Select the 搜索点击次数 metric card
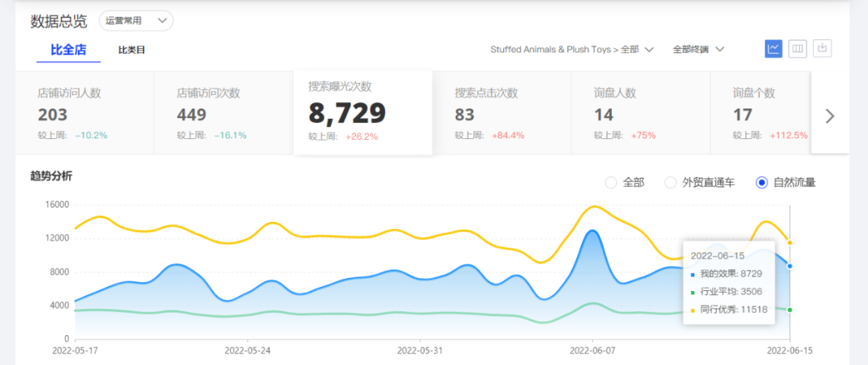 click(x=502, y=113)
